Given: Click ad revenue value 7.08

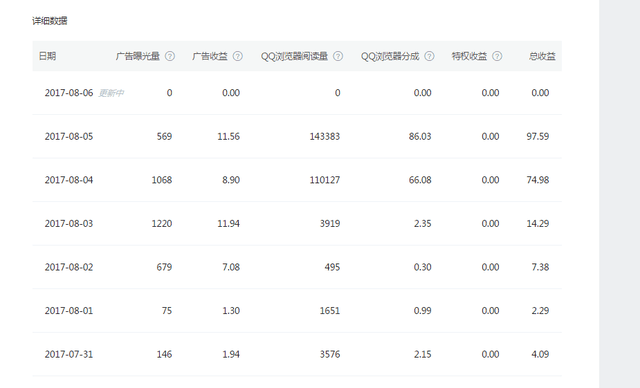Looking at the screenshot, I should (x=231, y=267).
